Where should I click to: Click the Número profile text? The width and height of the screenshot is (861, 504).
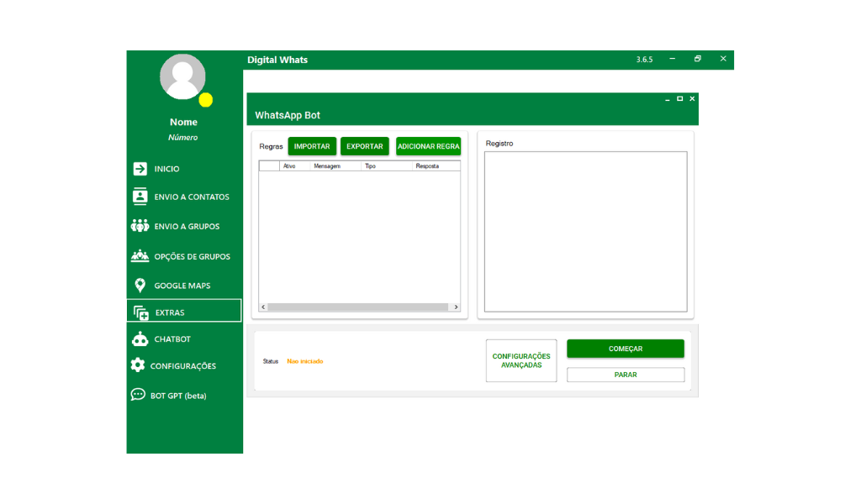click(182, 138)
